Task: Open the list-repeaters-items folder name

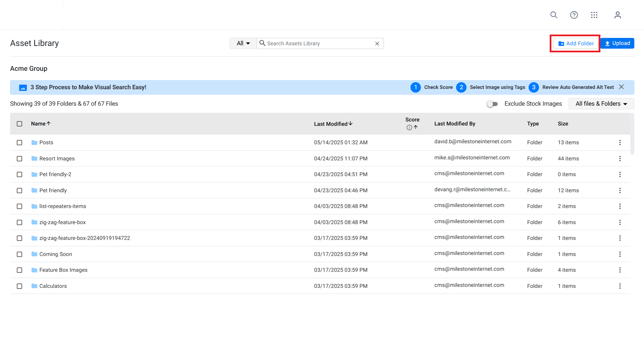Action: (x=63, y=206)
